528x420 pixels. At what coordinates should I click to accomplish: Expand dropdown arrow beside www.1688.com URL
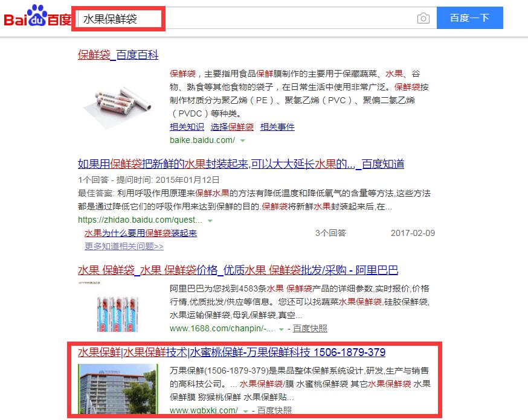tap(281, 329)
